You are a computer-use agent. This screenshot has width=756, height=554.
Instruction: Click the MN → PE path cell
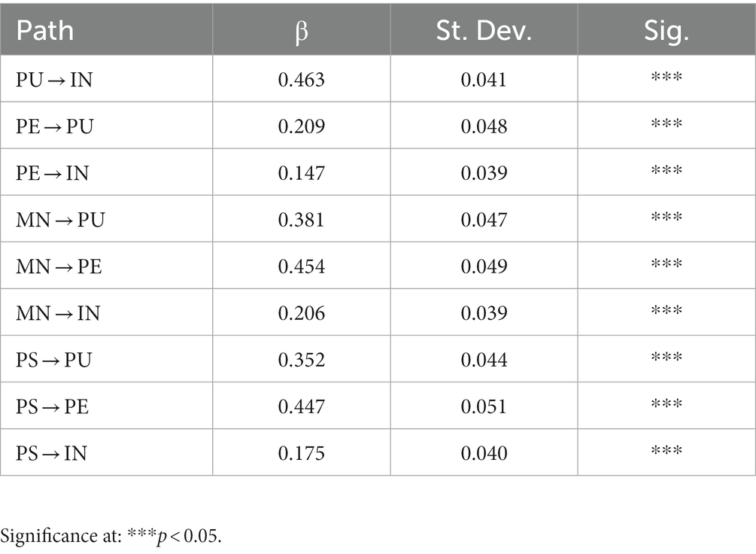point(59,266)
